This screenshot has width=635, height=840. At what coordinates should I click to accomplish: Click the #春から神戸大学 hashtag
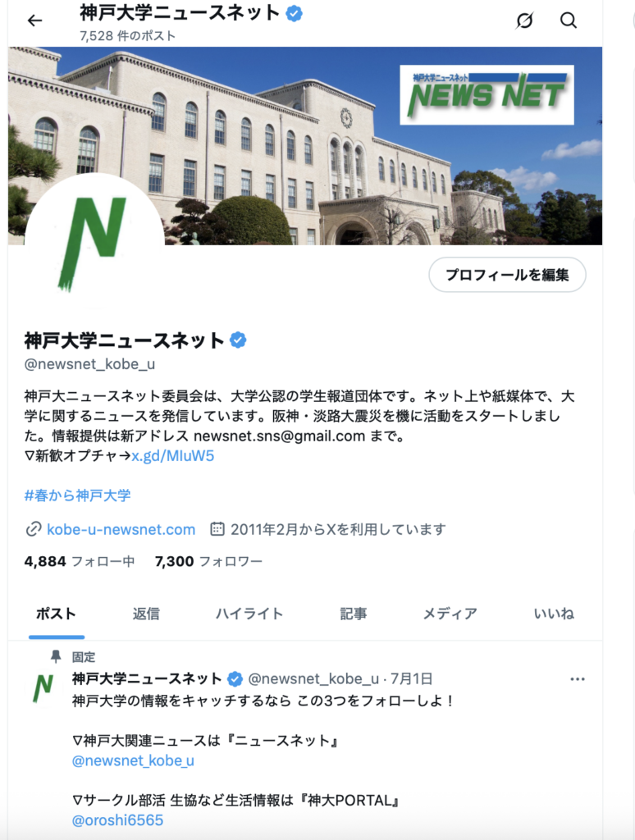(x=78, y=495)
